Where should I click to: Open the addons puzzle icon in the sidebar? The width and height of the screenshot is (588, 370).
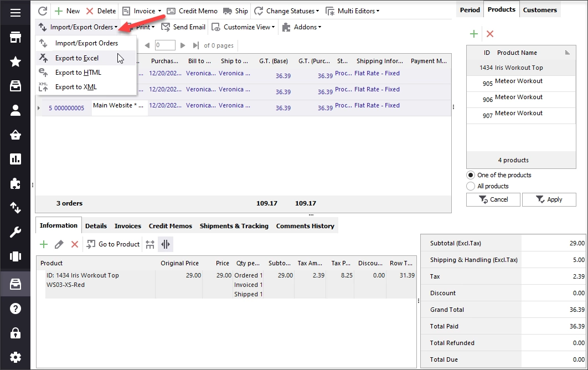[x=16, y=183]
